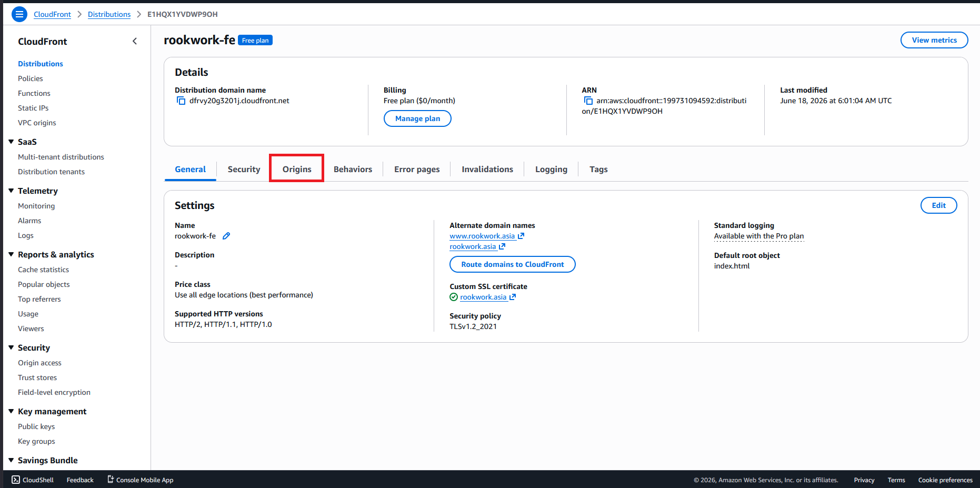Collapse the Security sidebar section
Viewport: 980px width, 488px height.
11,347
